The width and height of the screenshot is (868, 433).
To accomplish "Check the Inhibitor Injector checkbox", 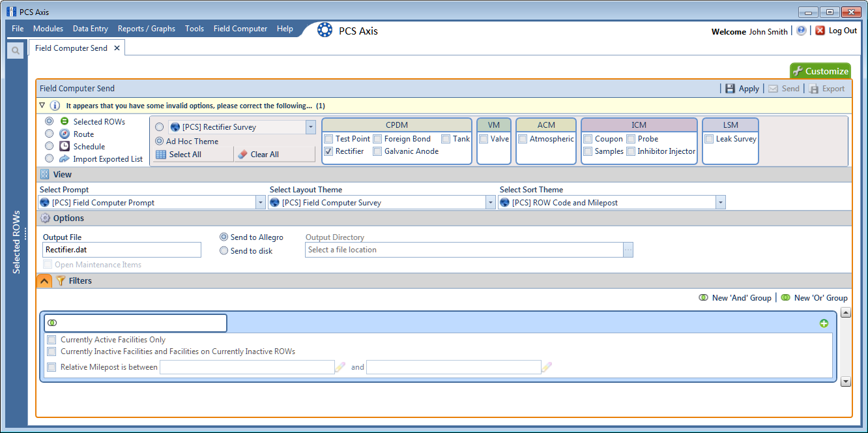I will click(631, 151).
